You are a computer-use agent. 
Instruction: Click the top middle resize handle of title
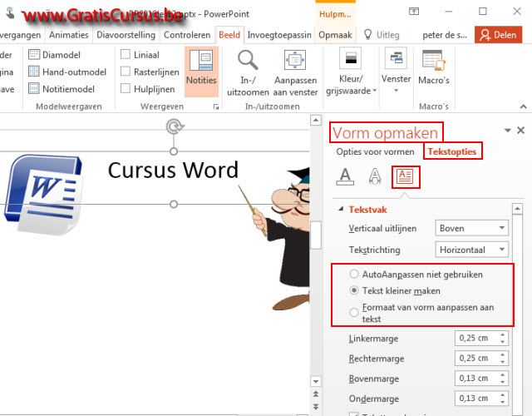(x=174, y=151)
